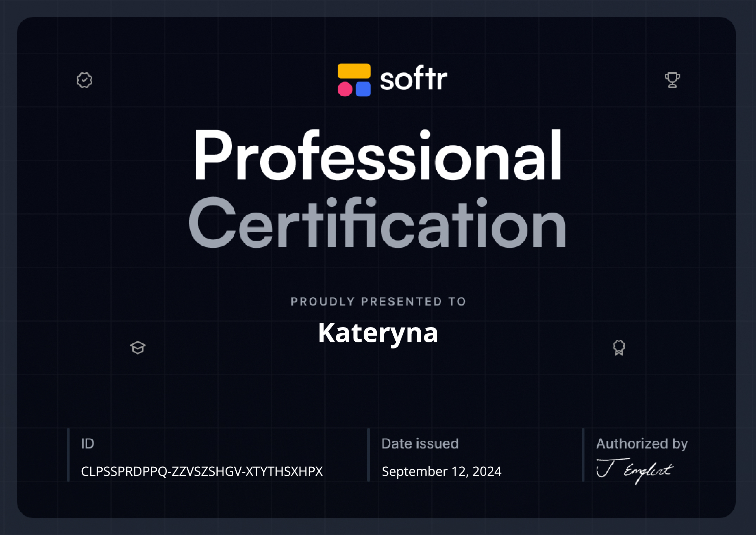The height and width of the screenshot is (535, 756).
Task: Click the ID label
Action: (x=87, y=443)
